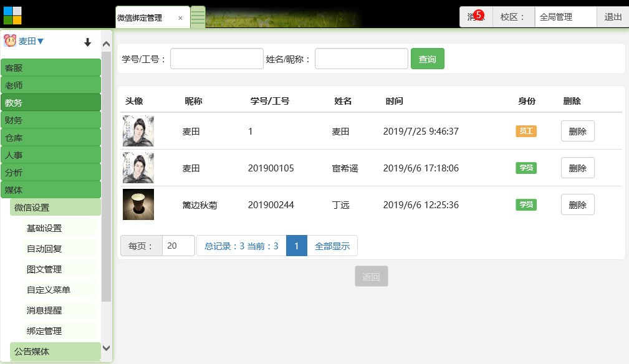Click the 退出 logout button

pos(613,17)
